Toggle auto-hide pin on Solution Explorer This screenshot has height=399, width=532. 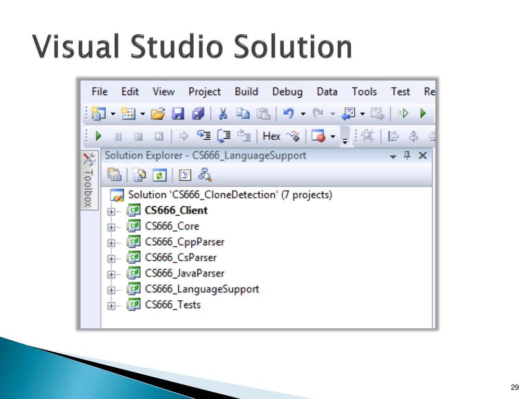(407, 155)
